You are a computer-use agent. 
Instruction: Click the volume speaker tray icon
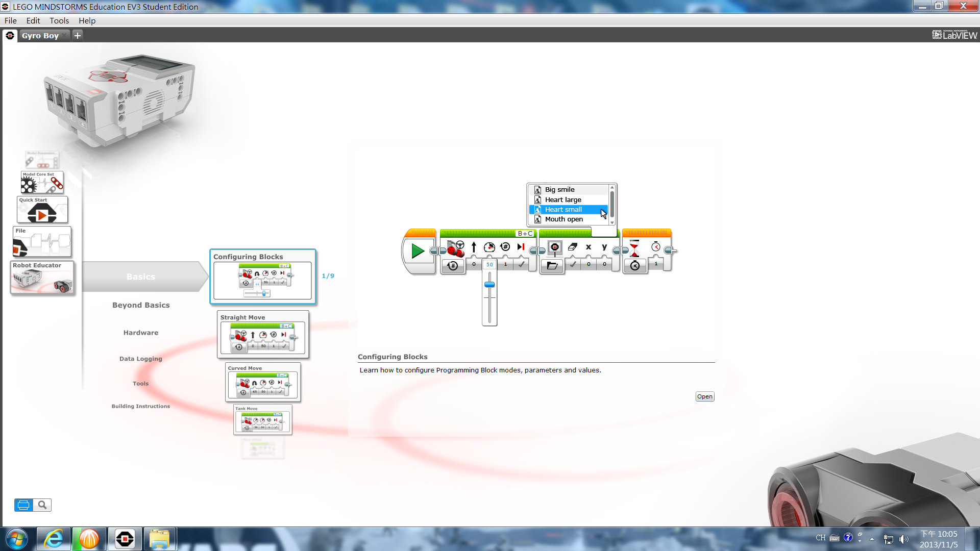[x=903, y=539]
